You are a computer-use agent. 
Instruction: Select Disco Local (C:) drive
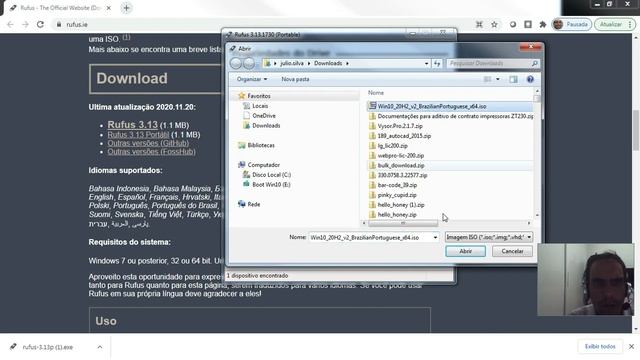[271, 174]
